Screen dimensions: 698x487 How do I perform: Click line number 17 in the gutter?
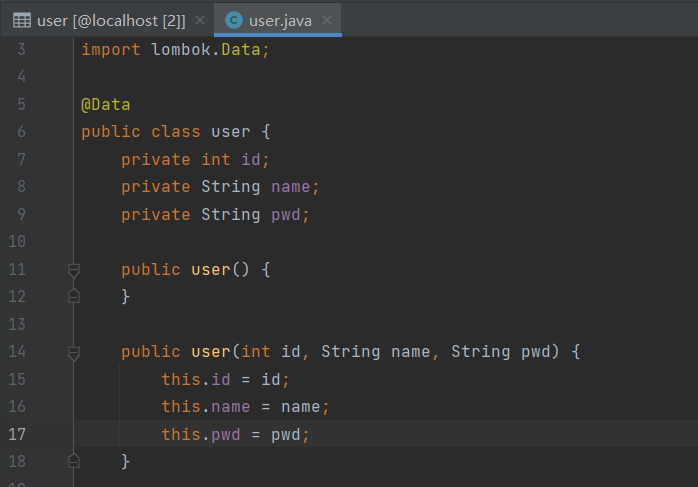[x=17, y=434]
